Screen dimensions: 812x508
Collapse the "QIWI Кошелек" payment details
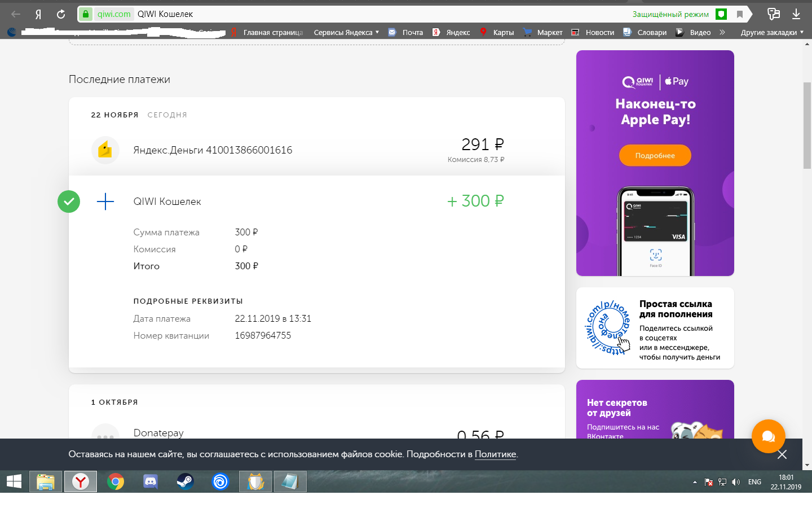pyautogui.click(x=317, y=202)
